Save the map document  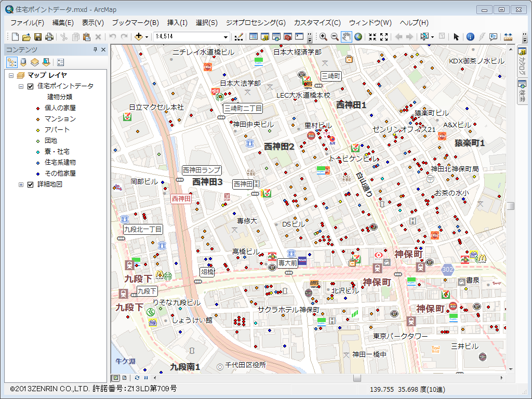(x=37, y=37)
